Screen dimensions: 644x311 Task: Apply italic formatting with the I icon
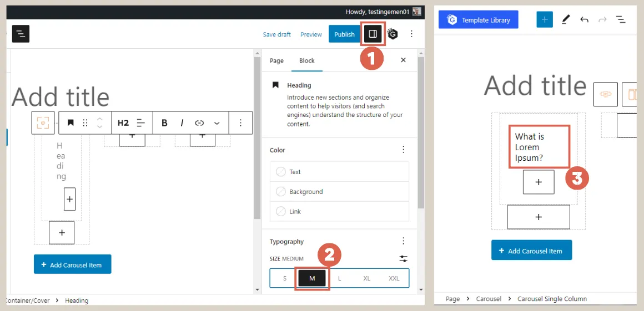(182, 123)
